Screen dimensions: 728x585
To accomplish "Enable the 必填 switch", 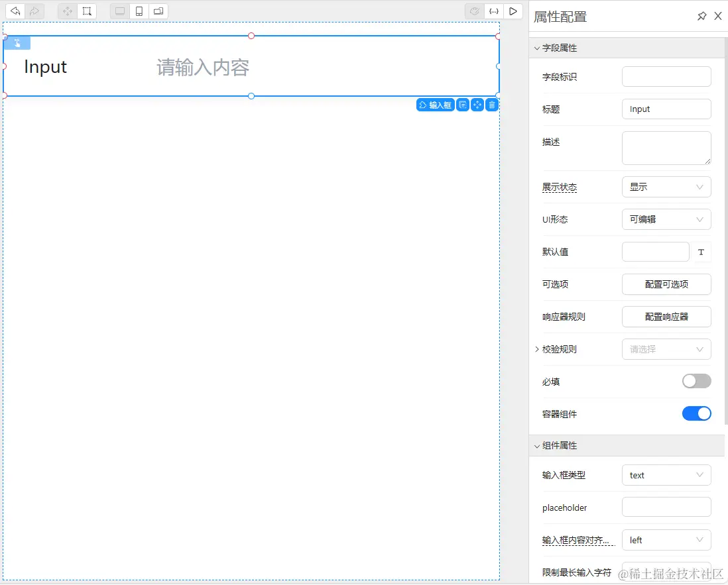I will (x=696, y=381).
